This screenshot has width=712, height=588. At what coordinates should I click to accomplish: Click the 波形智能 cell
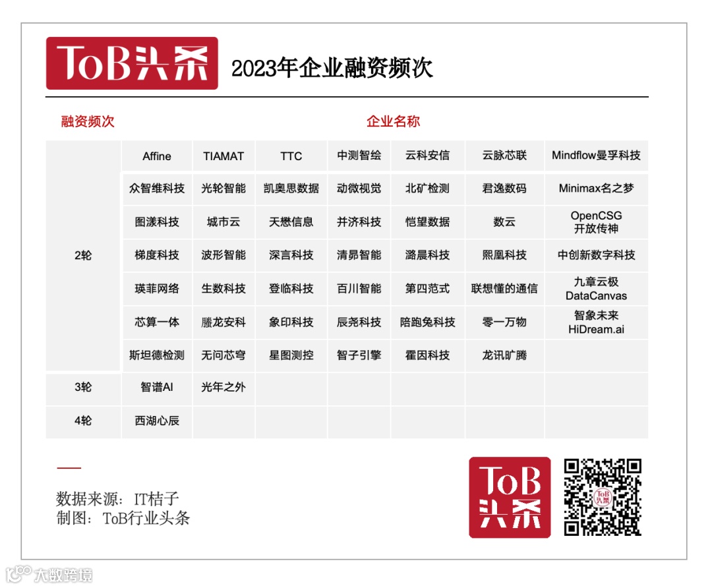coord(223,255)
